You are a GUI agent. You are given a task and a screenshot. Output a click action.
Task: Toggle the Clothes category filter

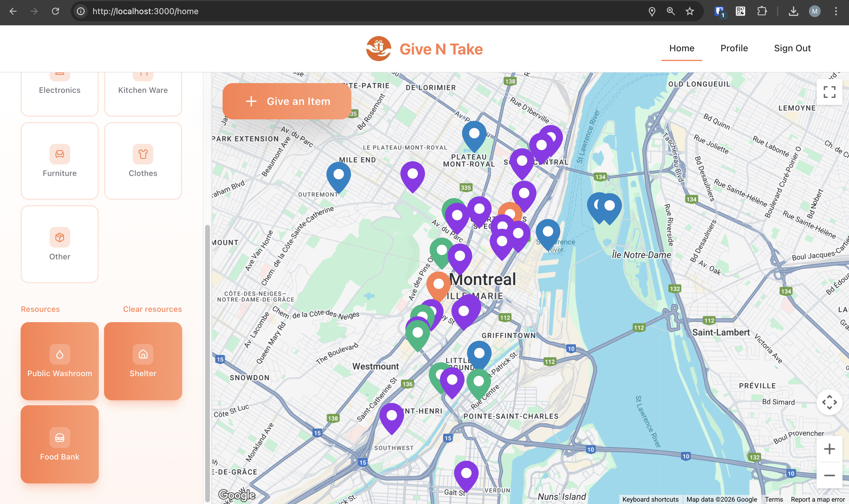click(143, 161)
